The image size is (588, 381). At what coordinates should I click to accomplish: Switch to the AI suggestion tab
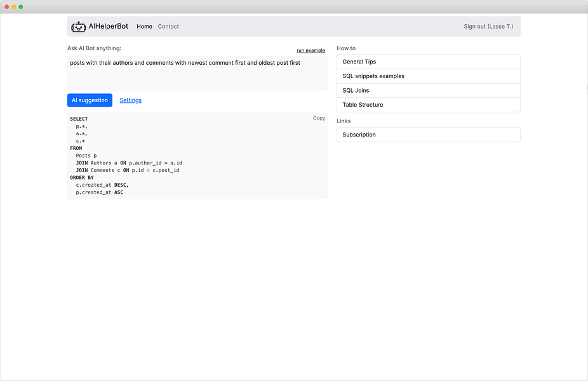[90, 100]
